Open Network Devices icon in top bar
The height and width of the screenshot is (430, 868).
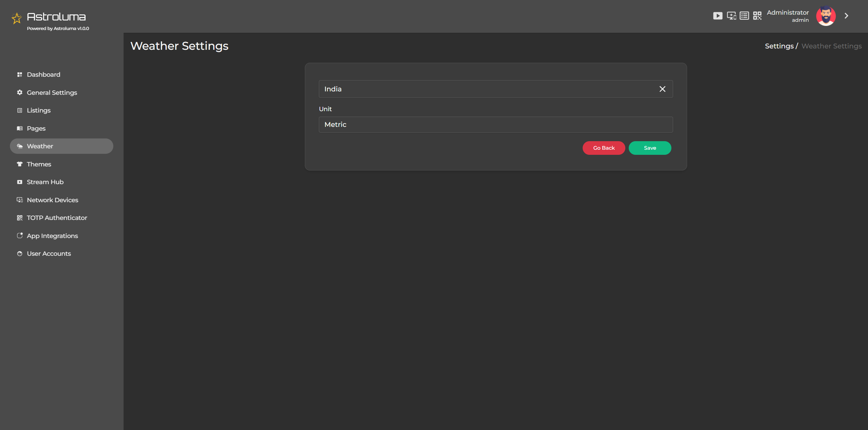(x=731, y=16)
